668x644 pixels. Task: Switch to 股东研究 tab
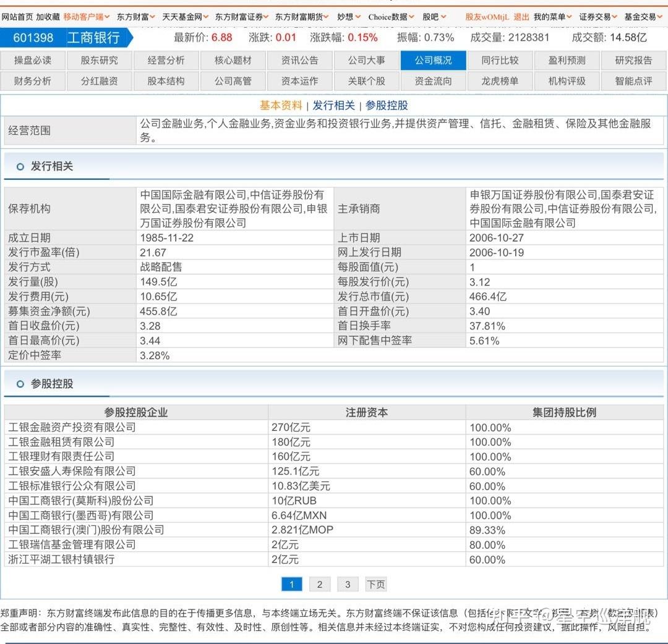coord(99,61)
